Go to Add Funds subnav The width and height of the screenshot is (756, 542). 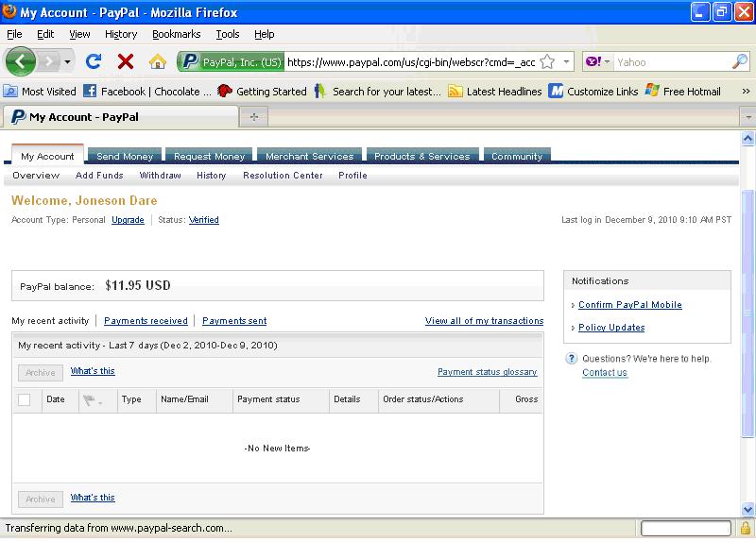99,176
